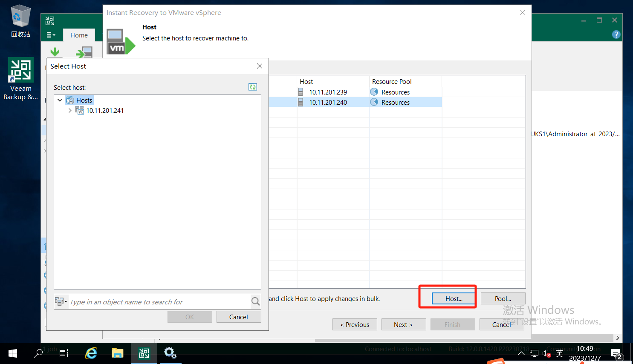Cancel the Select Host dialog

tap(239, 317)
